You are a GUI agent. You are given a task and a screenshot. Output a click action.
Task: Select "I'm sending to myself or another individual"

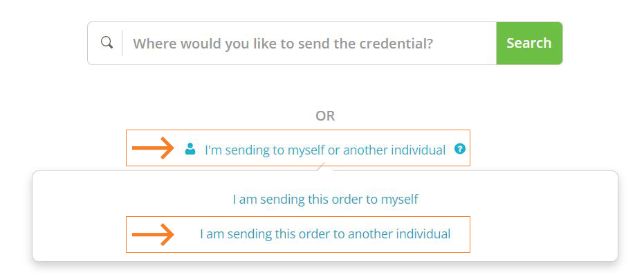[325, 150]
